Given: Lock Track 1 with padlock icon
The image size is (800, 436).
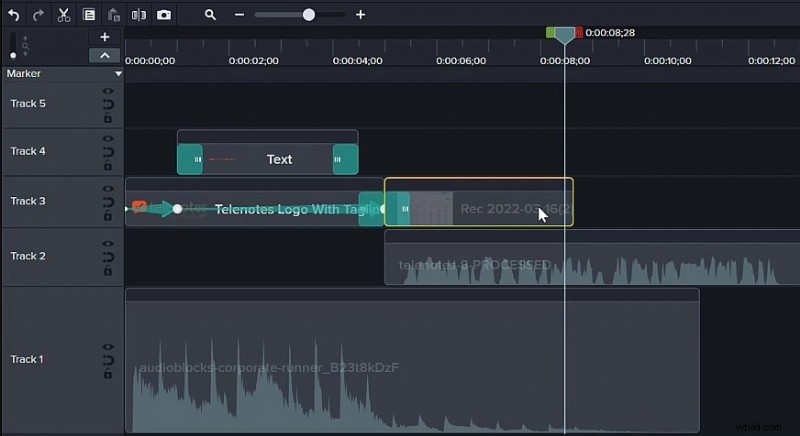Looking at the screenshot, I should [x=108, y=374].
